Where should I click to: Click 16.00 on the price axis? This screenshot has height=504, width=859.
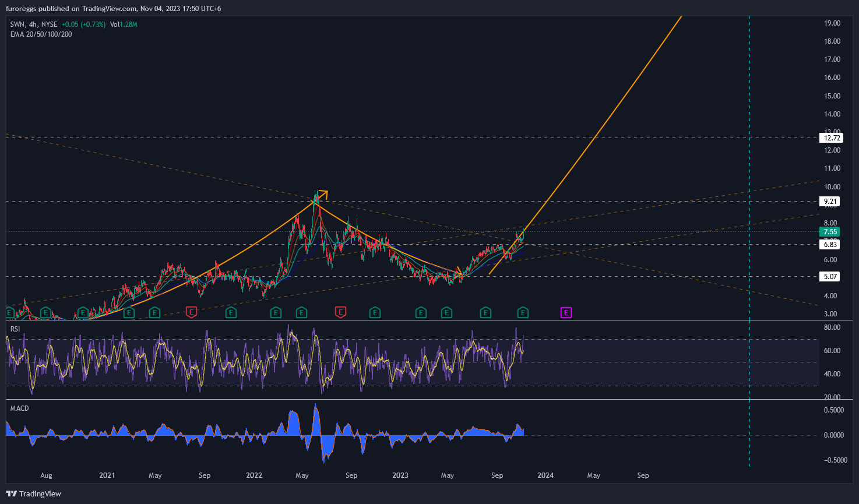click(832, 77)
